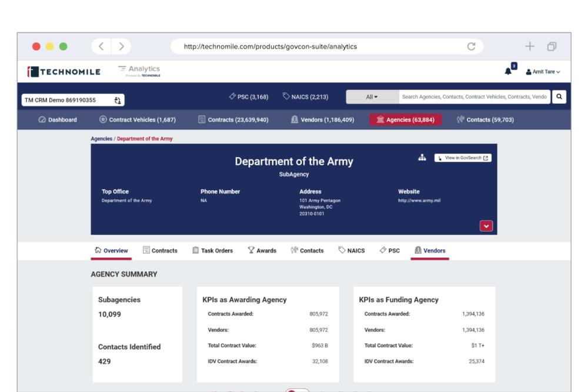The width and height of the screenshot is (588, 392).
Task: Open notifications bell icon
Action: pos(508,71)
